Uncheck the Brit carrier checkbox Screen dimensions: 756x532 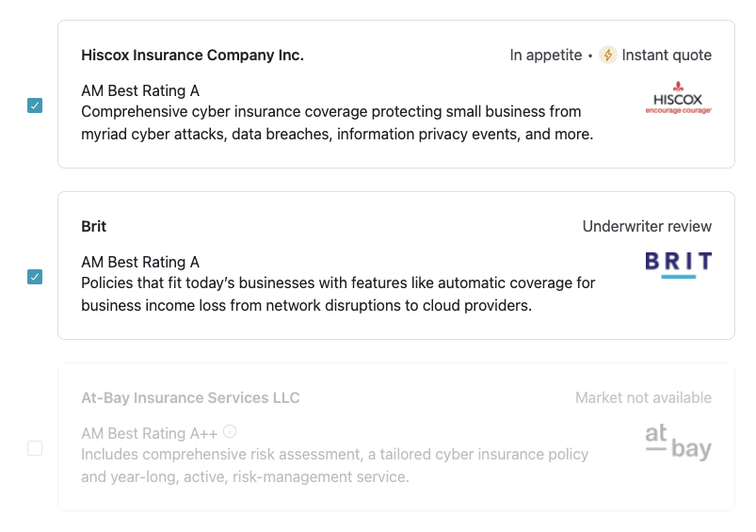coord(35,277)
